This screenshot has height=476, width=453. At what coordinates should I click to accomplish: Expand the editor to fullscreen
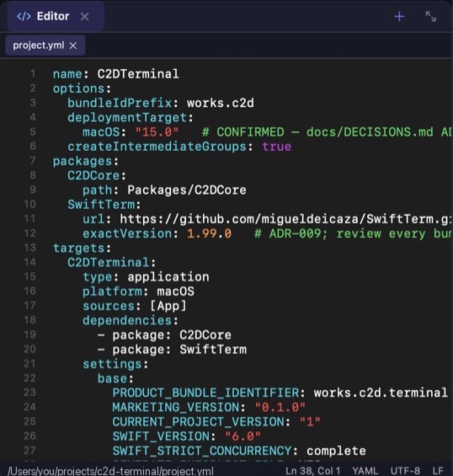click(430, 16)
